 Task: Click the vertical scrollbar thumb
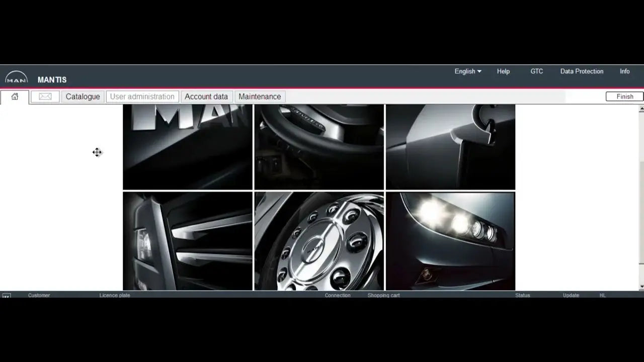641,211
